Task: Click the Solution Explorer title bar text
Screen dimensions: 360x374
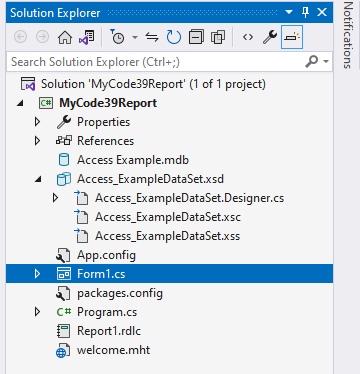Action: click(x=55, y=13)
